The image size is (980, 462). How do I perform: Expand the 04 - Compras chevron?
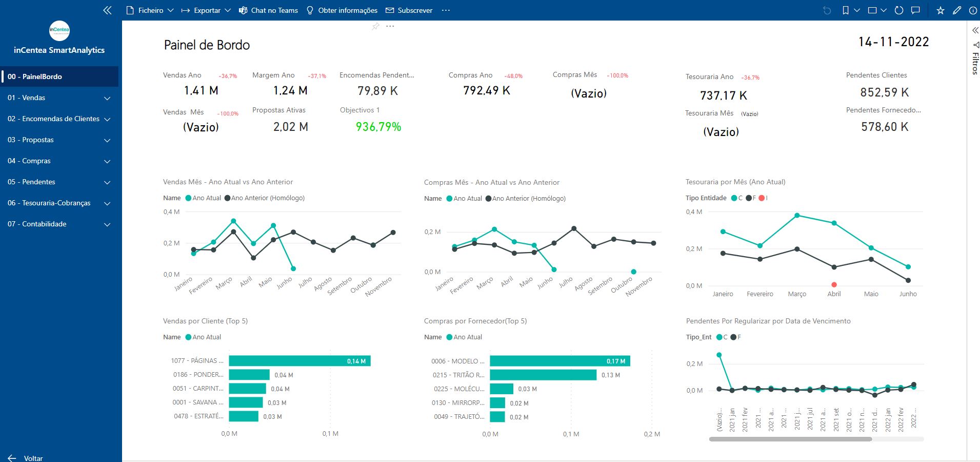pyautogui.click(x=107, y=161)
